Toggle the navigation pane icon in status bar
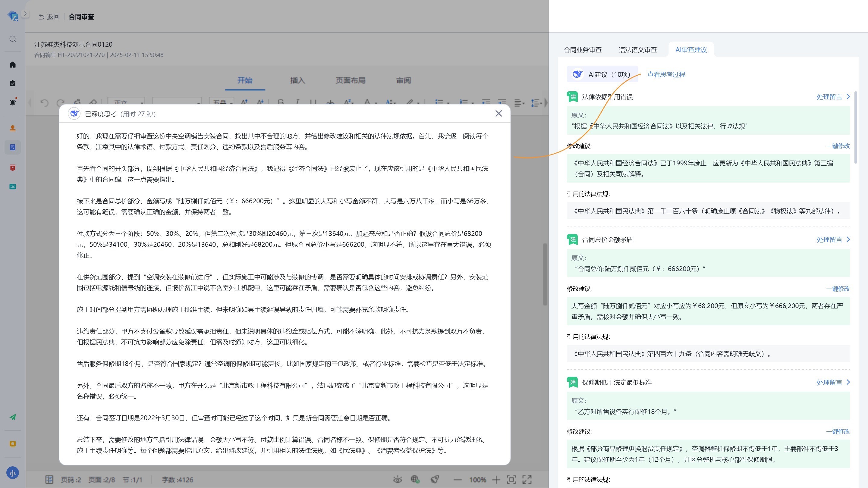Viewport: 868px width, 488px height. pyautogui.click(x=49, y=480)
